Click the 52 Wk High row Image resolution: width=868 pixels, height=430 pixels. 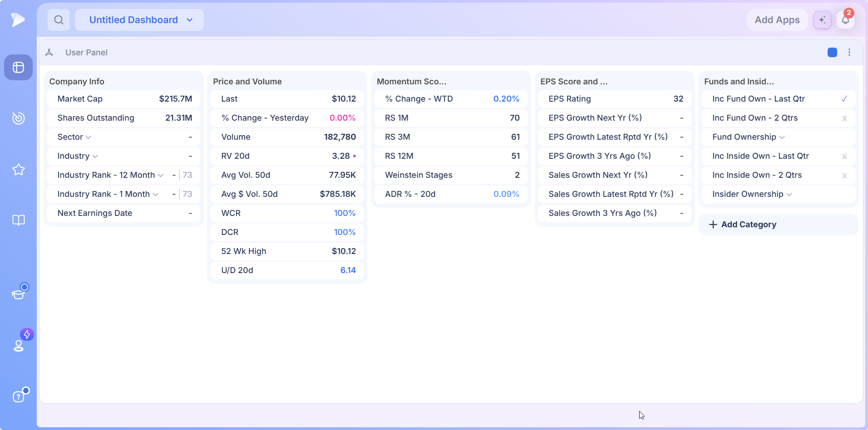[x=287, y=251]
